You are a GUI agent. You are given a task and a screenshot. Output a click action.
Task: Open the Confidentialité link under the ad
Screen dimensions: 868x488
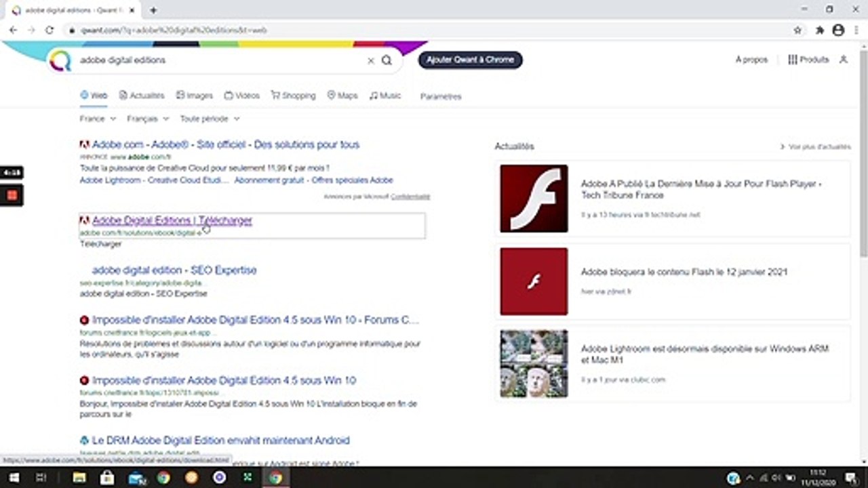click(410, 197)
